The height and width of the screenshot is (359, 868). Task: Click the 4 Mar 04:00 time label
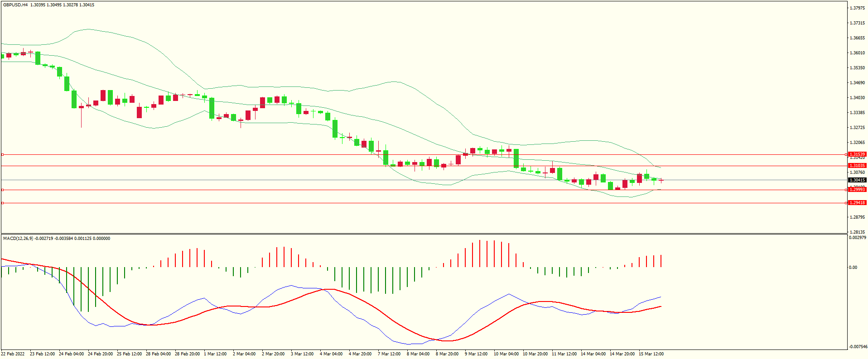331,354
